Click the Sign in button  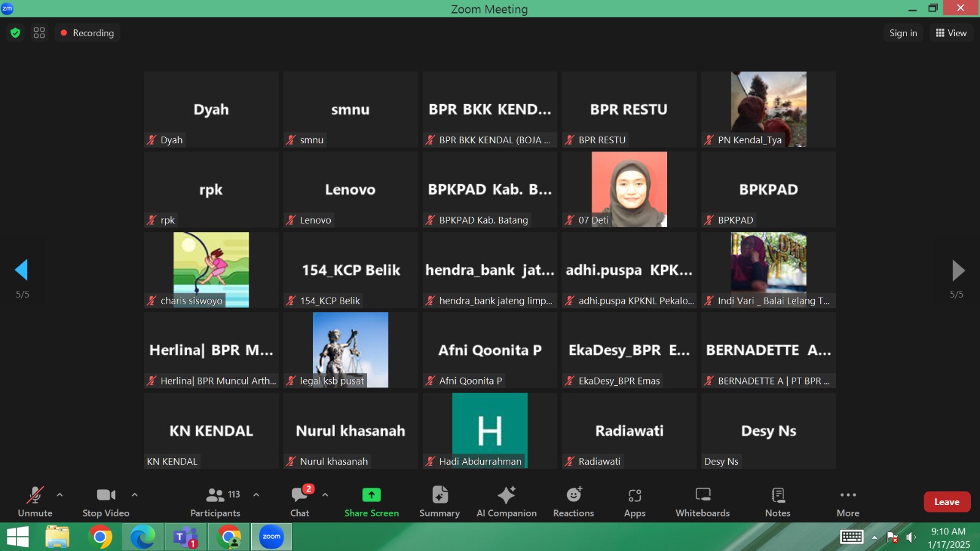coord(903,33)
